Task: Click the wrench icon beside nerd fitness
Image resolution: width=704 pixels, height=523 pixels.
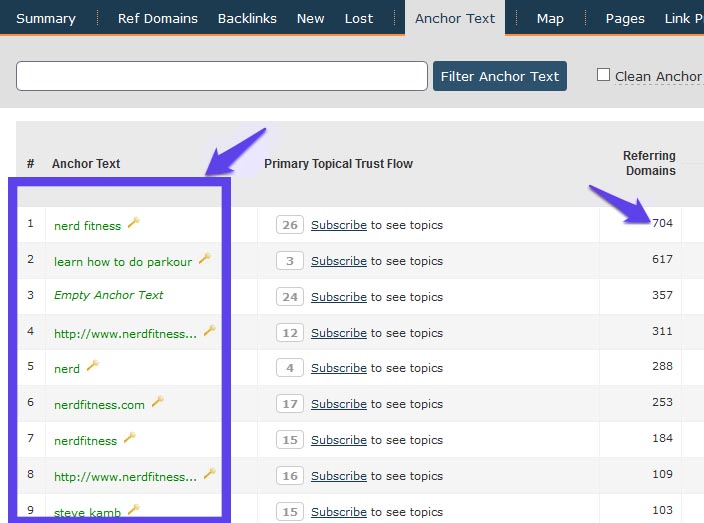Action: coord(133,223)
